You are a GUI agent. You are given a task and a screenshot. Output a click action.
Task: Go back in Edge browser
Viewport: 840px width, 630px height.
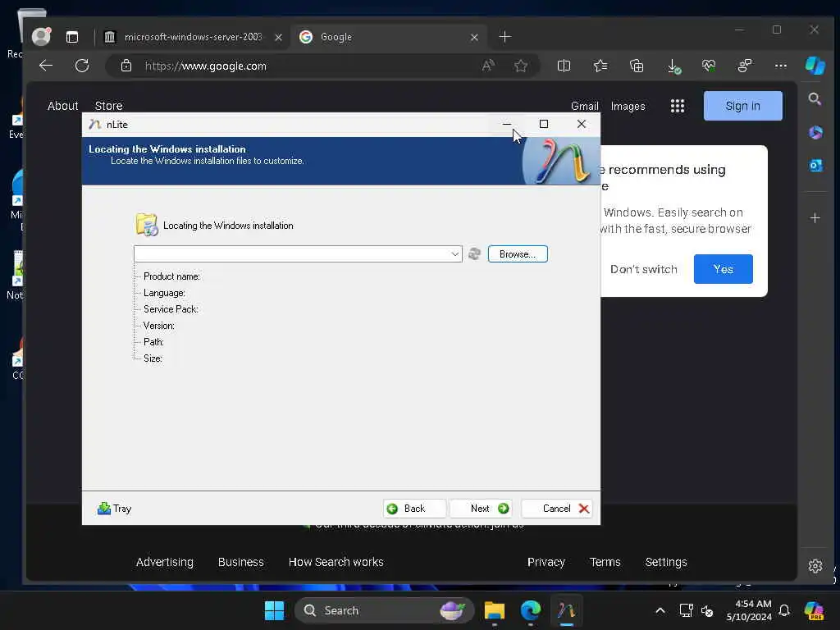coord(46,66)
